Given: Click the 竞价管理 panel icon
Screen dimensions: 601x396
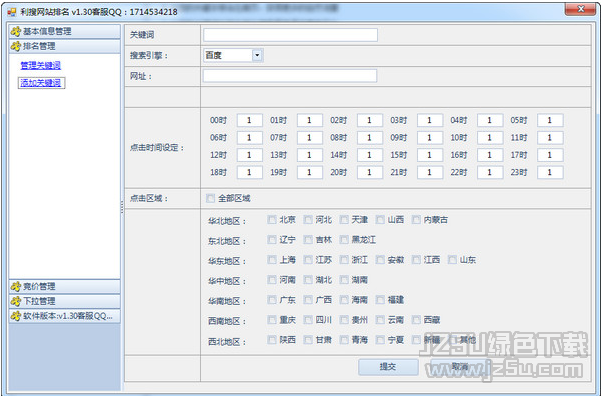Looking at the screenshot, I should click(x=16, y=286).
